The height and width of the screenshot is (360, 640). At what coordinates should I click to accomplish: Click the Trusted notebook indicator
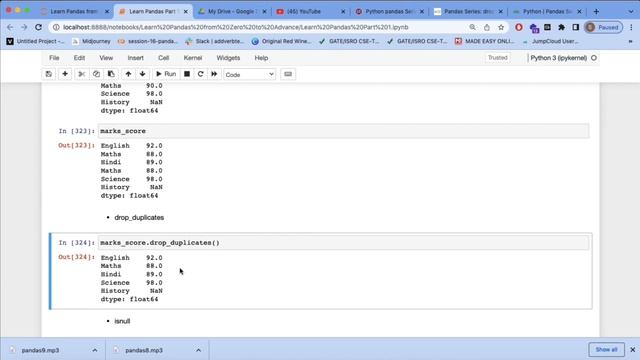click(x=498, y=58)
